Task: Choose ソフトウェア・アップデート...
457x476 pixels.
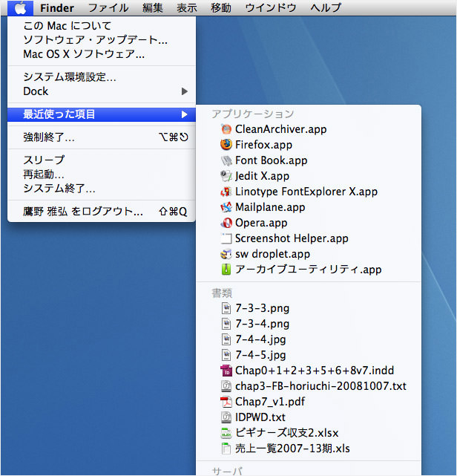Action: [x=102, y=40]
